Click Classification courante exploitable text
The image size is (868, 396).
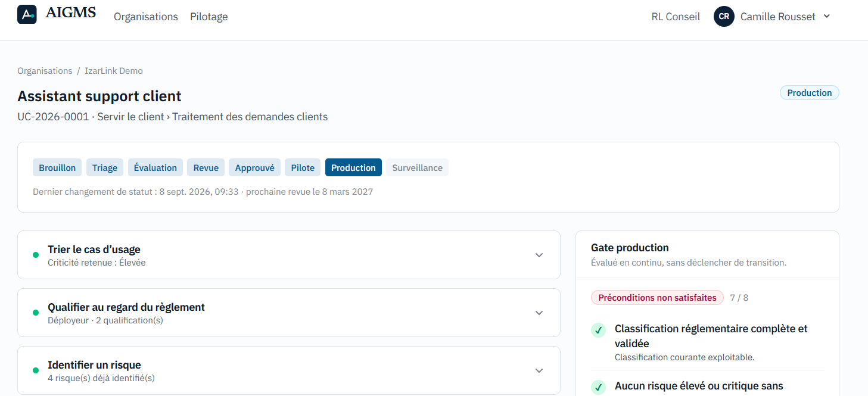point(685,357)
